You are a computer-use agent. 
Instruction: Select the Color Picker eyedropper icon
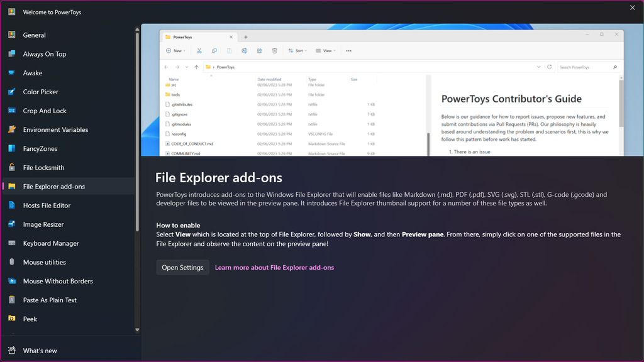(x=12, y=92)
